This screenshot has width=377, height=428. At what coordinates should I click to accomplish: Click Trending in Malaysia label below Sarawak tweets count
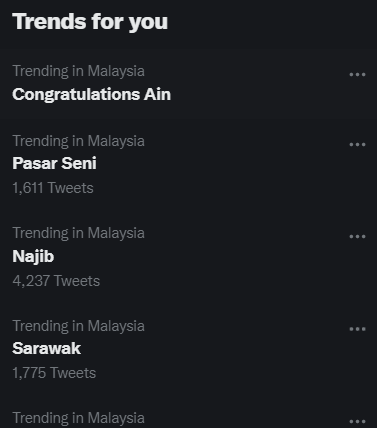click(x=78, y=419)
